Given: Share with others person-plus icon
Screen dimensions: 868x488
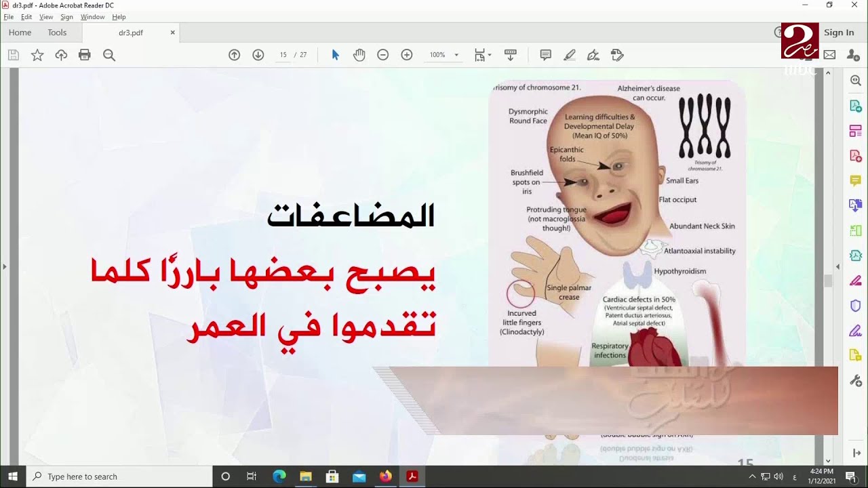Looking at the screenshot, I should (853, 55).
